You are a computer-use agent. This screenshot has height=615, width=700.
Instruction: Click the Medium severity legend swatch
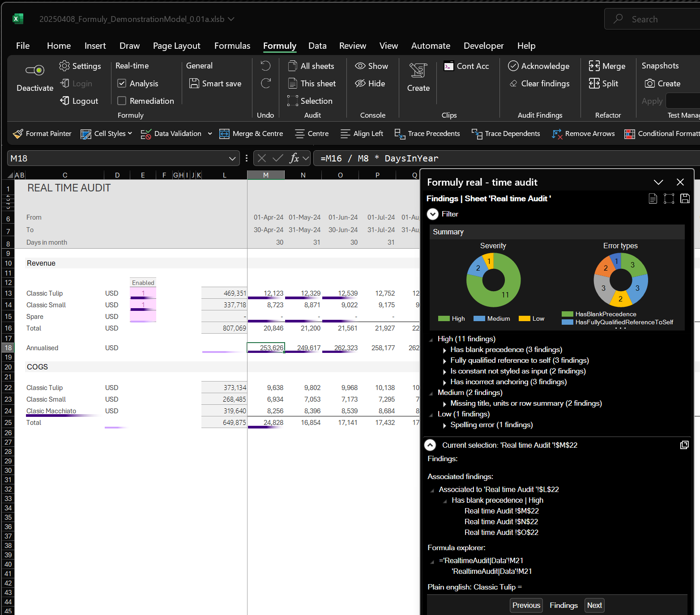479,318
